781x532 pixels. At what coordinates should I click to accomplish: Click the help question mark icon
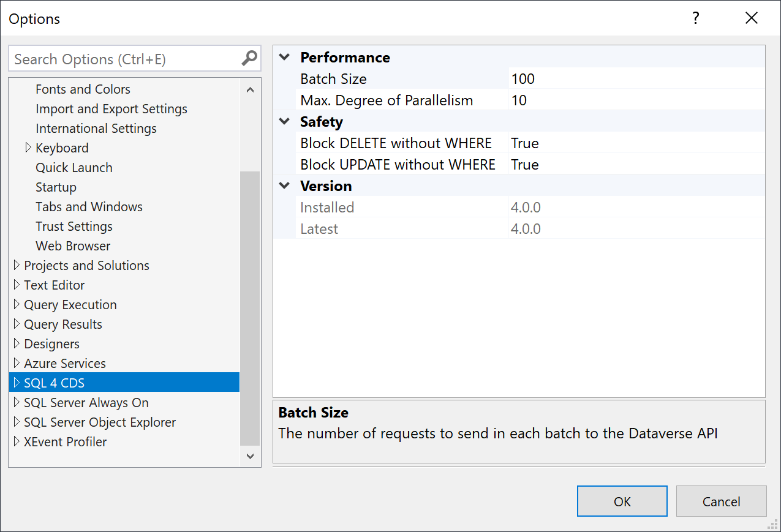click(695, 18)
